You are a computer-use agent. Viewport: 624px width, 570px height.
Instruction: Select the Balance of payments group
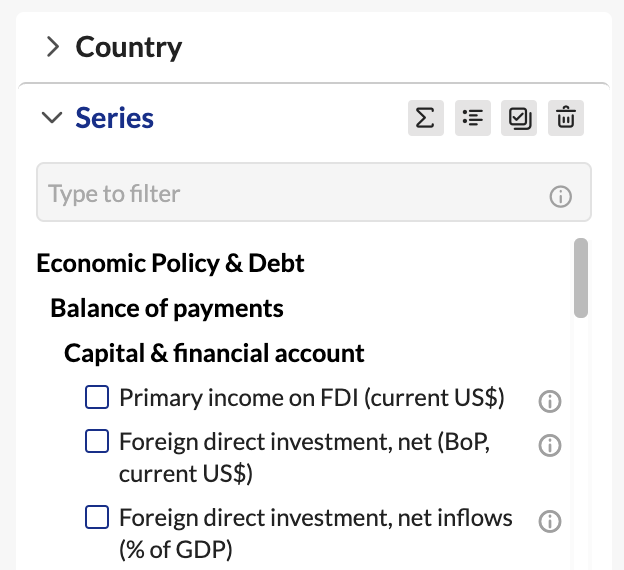167,308
